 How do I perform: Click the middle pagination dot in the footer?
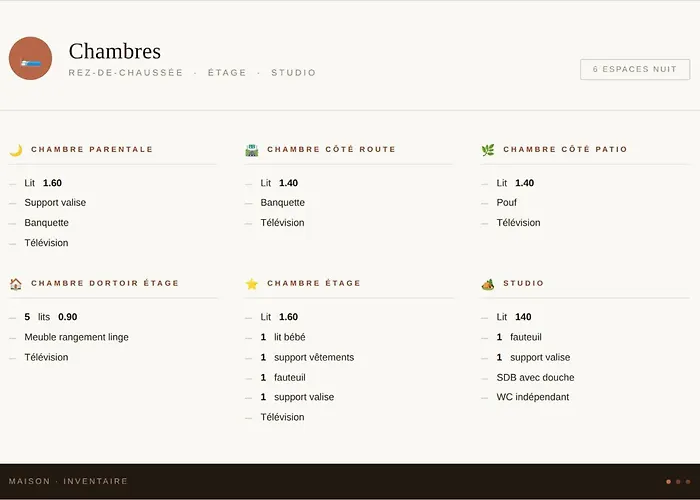[x=678, y=482]
